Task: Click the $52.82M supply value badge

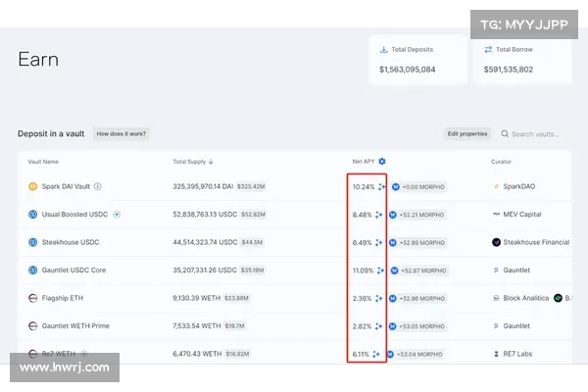Action: [253, 215]
